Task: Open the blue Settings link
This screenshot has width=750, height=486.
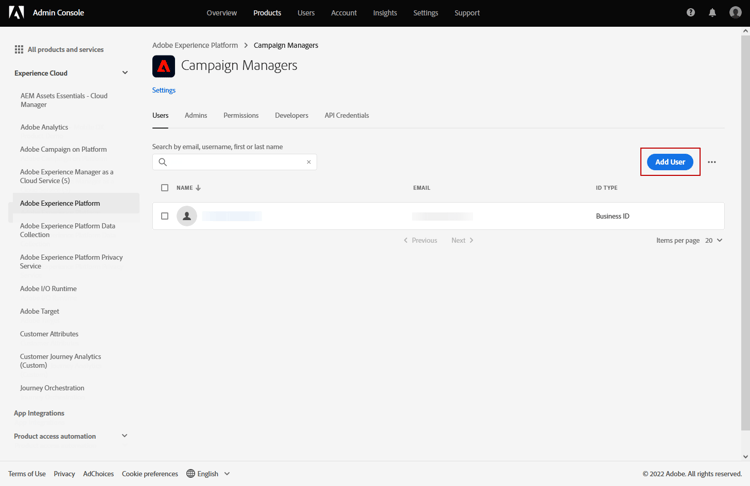Action: point(164,90)
